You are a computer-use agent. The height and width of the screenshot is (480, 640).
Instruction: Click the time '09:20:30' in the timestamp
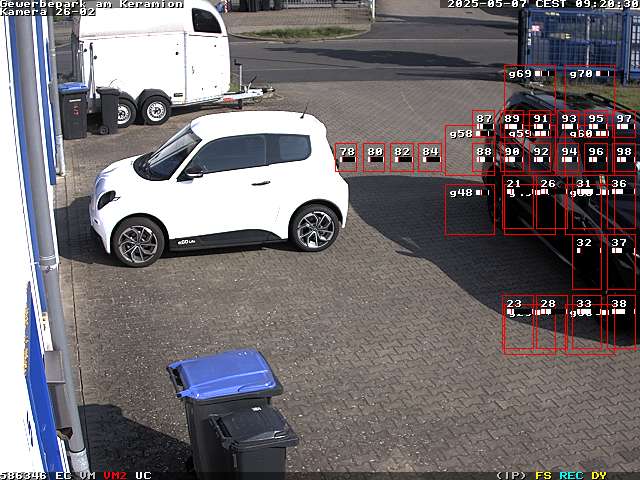[x=607, y=4]
